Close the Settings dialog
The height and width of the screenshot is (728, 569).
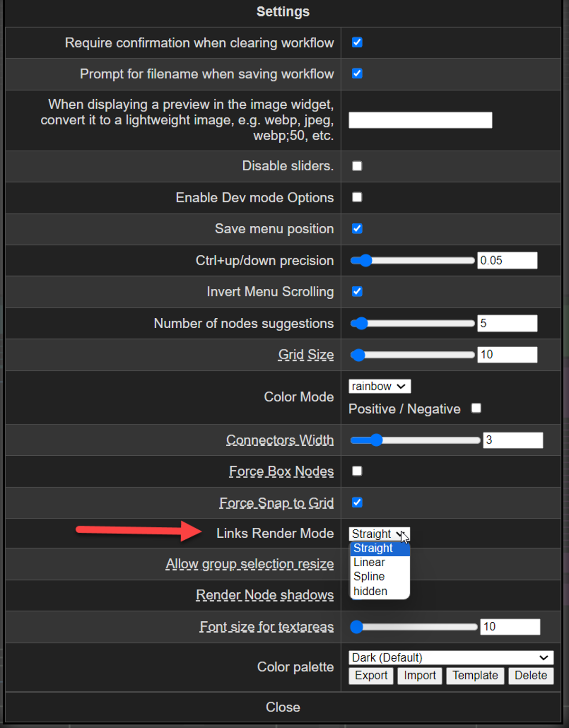point(283,707)
